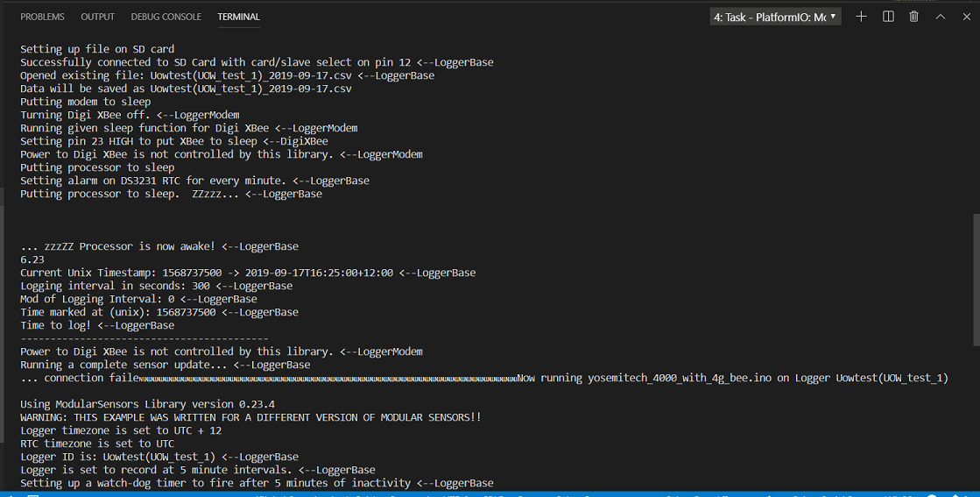Switch to the Problems tab
Viewport: 980px width, 497px height.
[x=42, y=17]
